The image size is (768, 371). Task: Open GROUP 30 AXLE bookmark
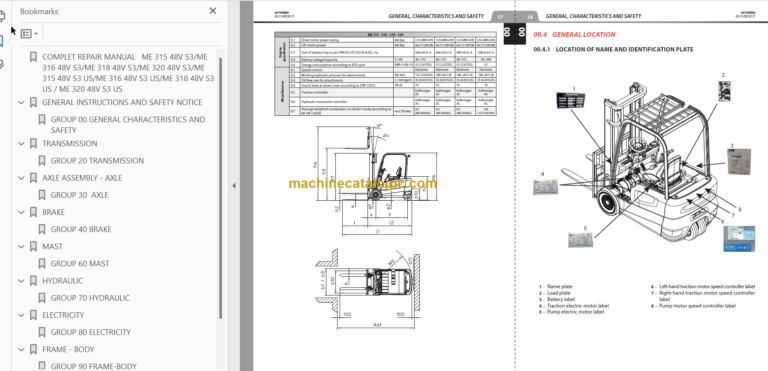80,195
